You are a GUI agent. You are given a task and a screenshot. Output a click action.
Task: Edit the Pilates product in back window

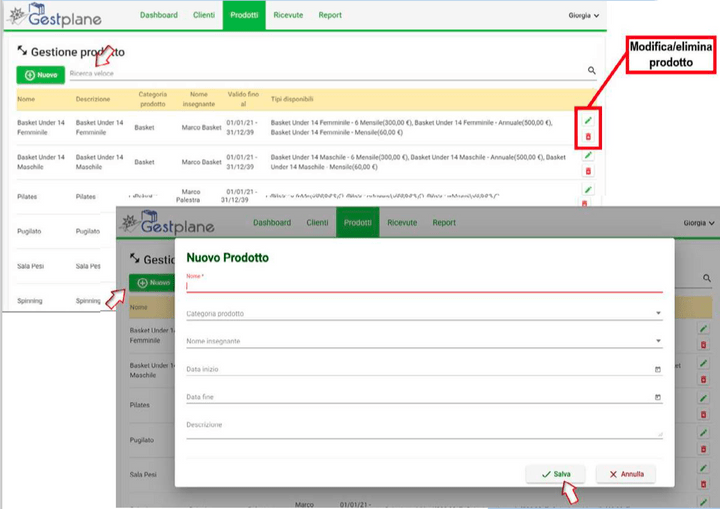(588, 189)
